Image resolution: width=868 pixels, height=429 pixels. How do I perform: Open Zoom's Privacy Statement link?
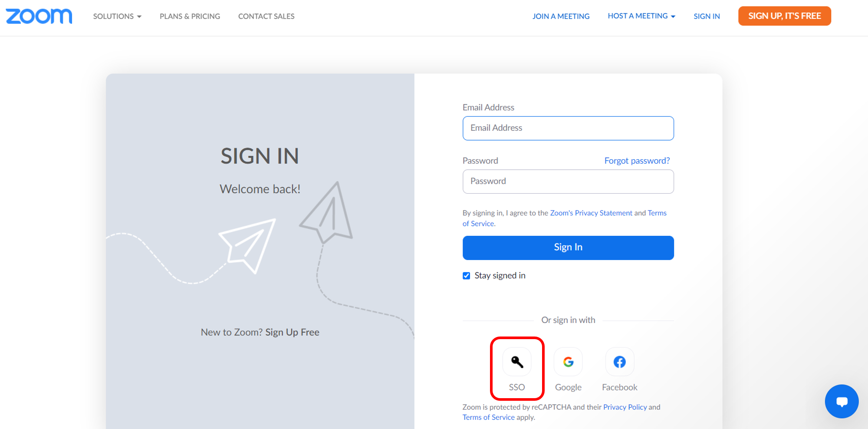(x=591, y=213)
